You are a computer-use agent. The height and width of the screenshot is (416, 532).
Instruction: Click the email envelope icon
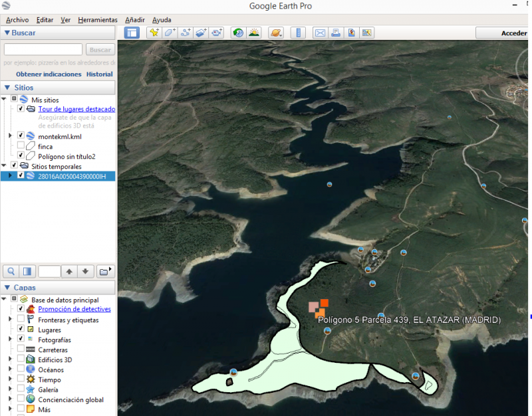click(320, 33)
